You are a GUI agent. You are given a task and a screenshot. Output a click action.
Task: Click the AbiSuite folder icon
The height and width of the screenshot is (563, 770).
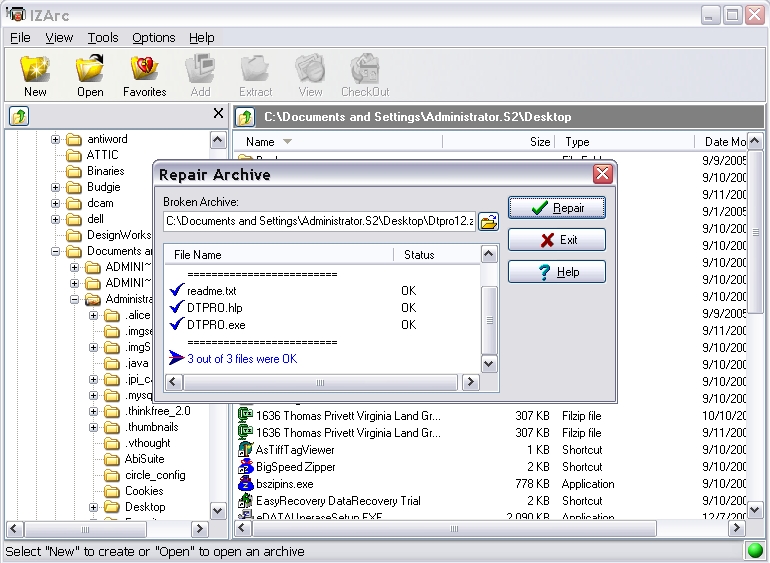click(112, 459)
